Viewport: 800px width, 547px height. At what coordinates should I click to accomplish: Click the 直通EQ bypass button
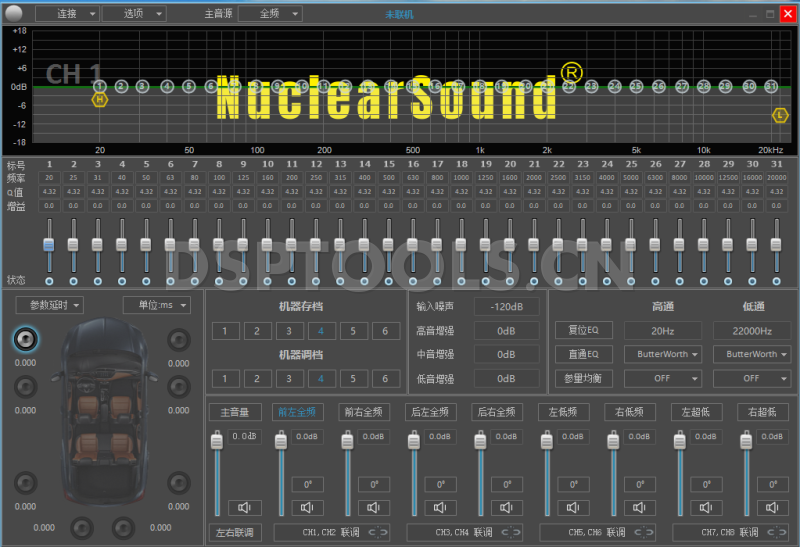coord(584,354)
